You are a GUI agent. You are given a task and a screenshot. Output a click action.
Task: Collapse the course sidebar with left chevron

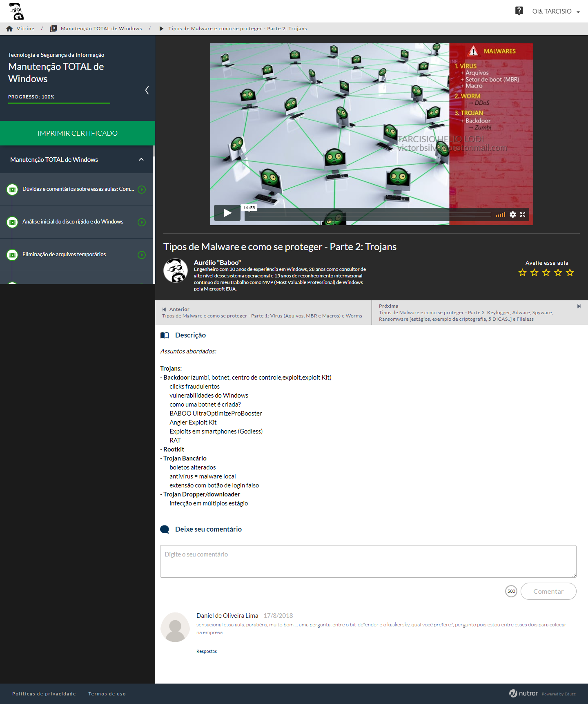tap(147, 90)
